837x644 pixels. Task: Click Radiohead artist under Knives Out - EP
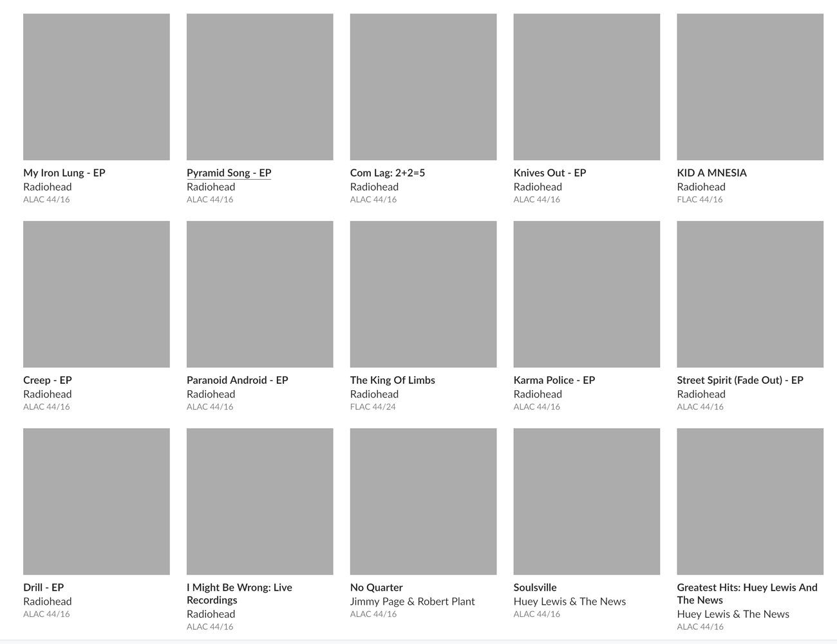pyautogui.click(x=538, y=187)
